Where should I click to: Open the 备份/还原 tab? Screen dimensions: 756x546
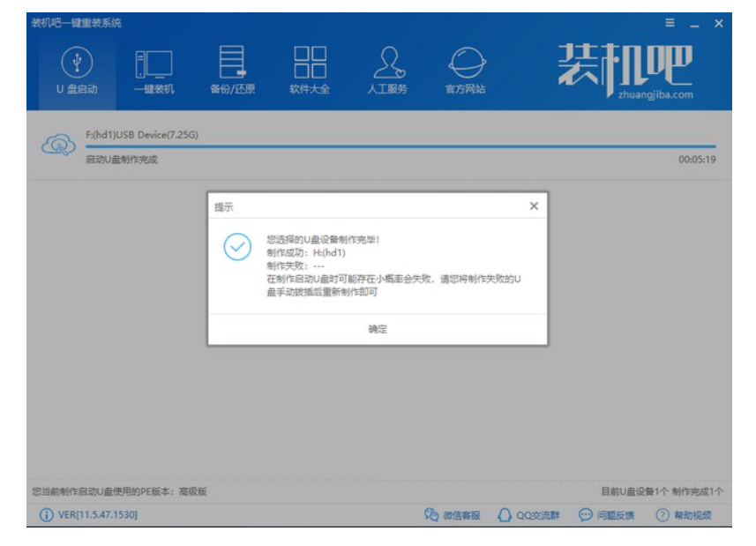232,71
